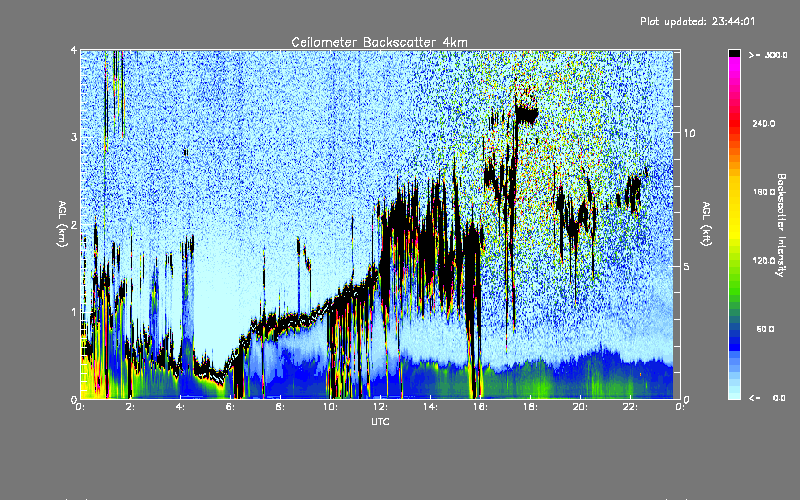Click the black top segment of colorbar
This screenshot has width=800, height=500.
734,53
